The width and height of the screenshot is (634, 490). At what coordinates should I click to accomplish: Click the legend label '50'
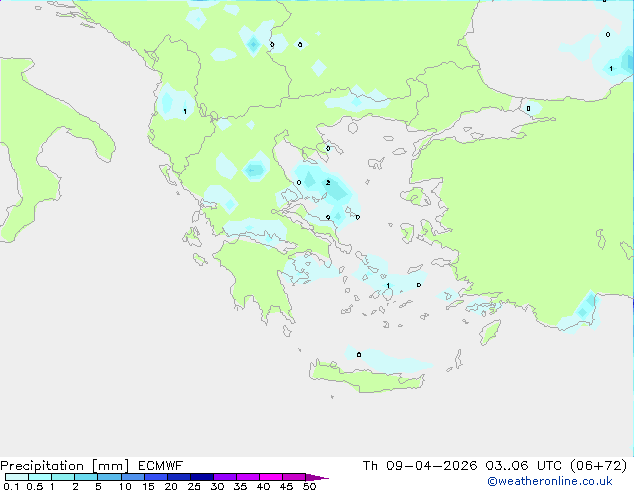coord(309,486)
